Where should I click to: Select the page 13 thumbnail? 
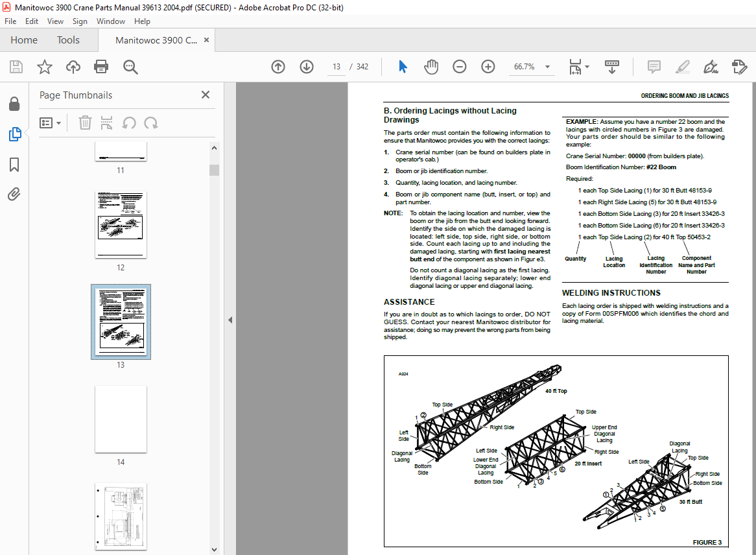[121, 322]
